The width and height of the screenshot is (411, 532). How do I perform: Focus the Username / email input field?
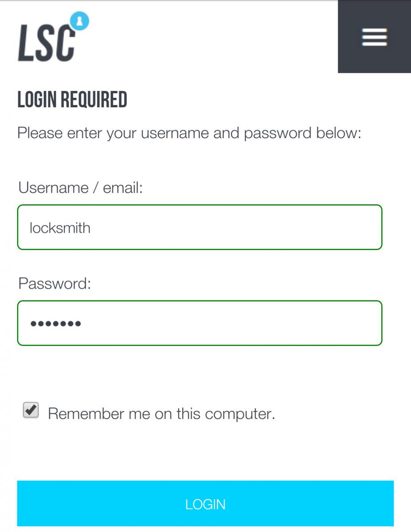pos(200,227)
